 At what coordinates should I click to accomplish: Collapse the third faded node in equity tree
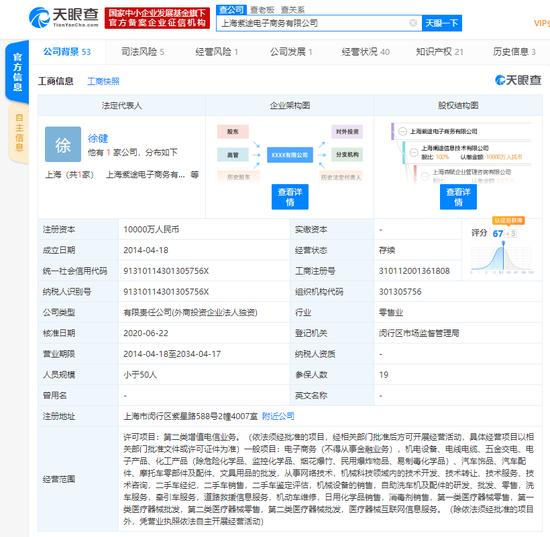pyautogui.click(x=425, y=175)
